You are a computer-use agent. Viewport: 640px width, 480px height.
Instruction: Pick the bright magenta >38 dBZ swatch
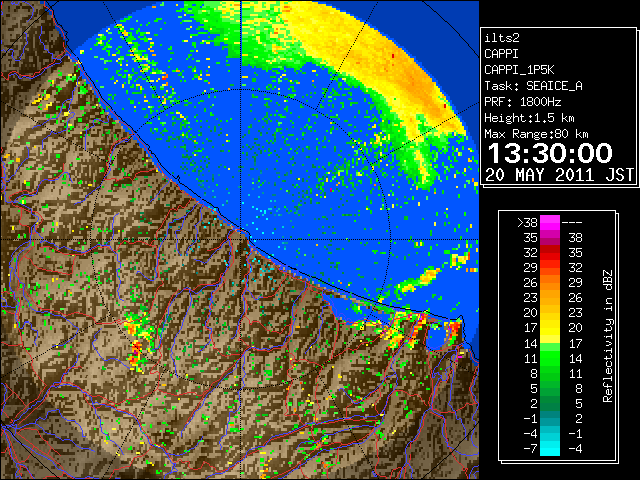pos(550,223)
